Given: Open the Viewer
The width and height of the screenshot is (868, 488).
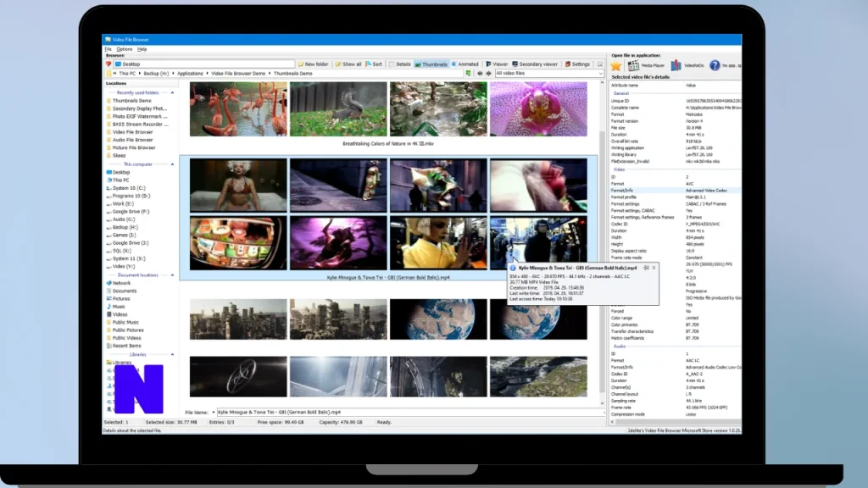Looking at the screenshot, I should [497, 64].
